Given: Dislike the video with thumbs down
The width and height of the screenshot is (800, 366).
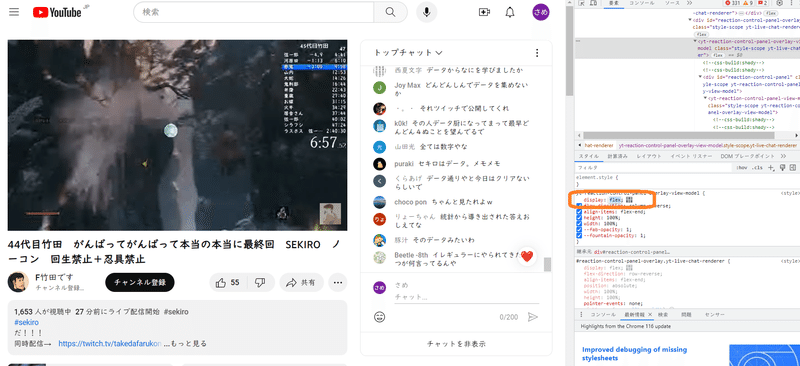Looking at the screenshot, I should click(260, 282).
